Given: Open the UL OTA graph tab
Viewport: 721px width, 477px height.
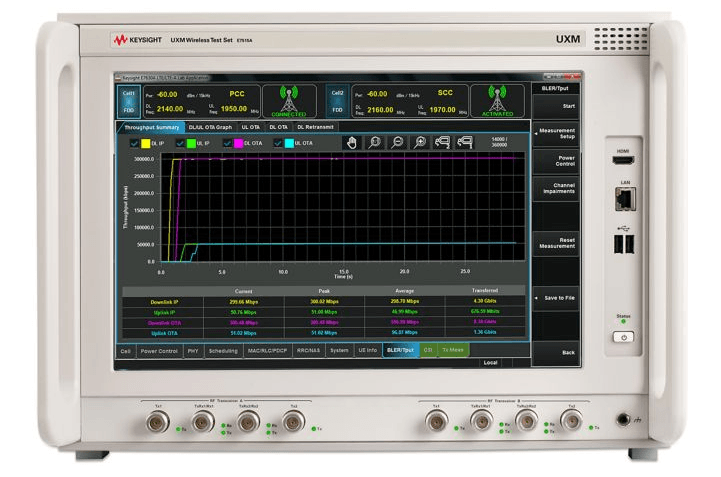Looking at the screenshot, I should tap(251, 127).
